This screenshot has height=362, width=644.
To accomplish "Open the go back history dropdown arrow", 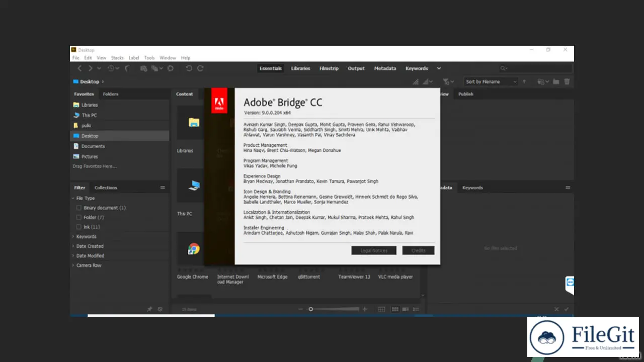I will pos(99,68).
